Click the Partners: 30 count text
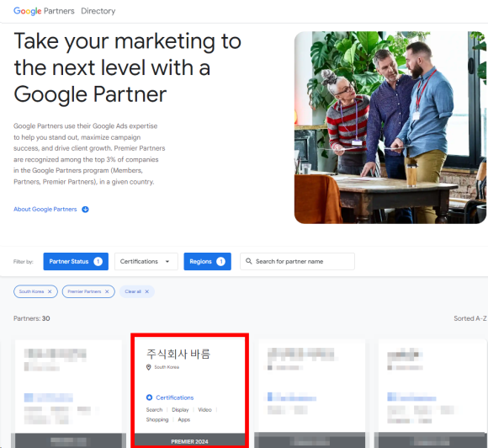488x448 pixels. (31, 318)
